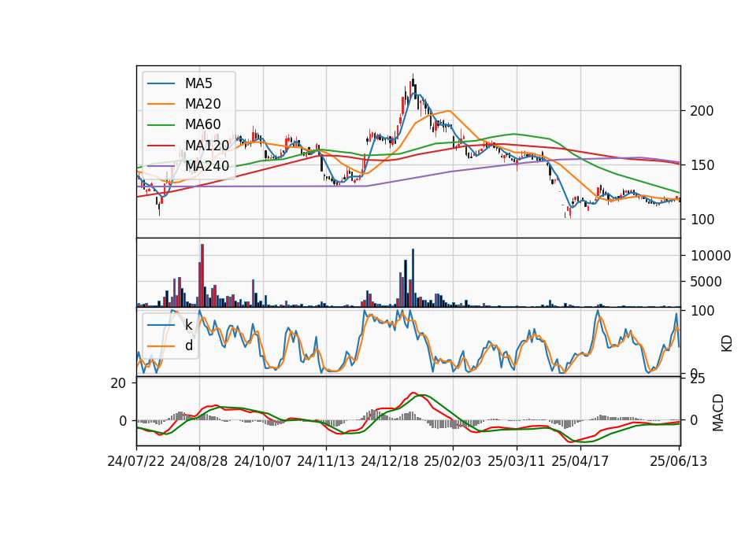
Task: Click the green MA60 legend line sample
Action: [161, 125]
